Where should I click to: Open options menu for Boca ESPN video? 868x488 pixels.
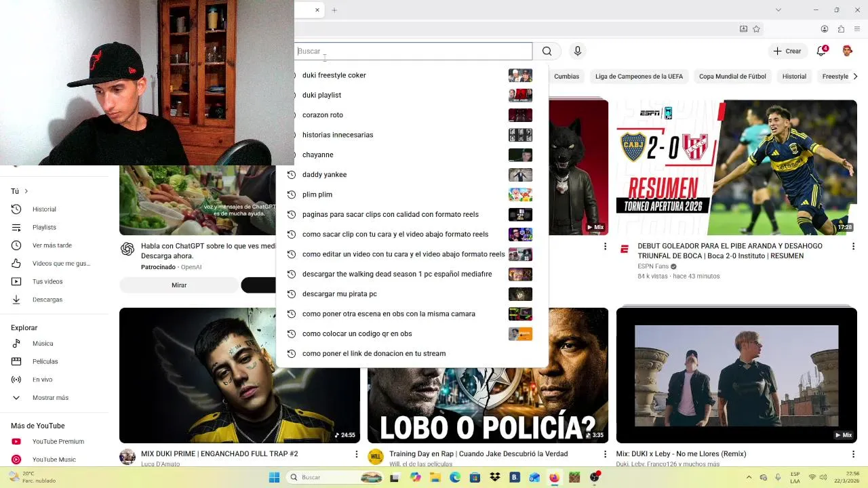click(853, 247)
